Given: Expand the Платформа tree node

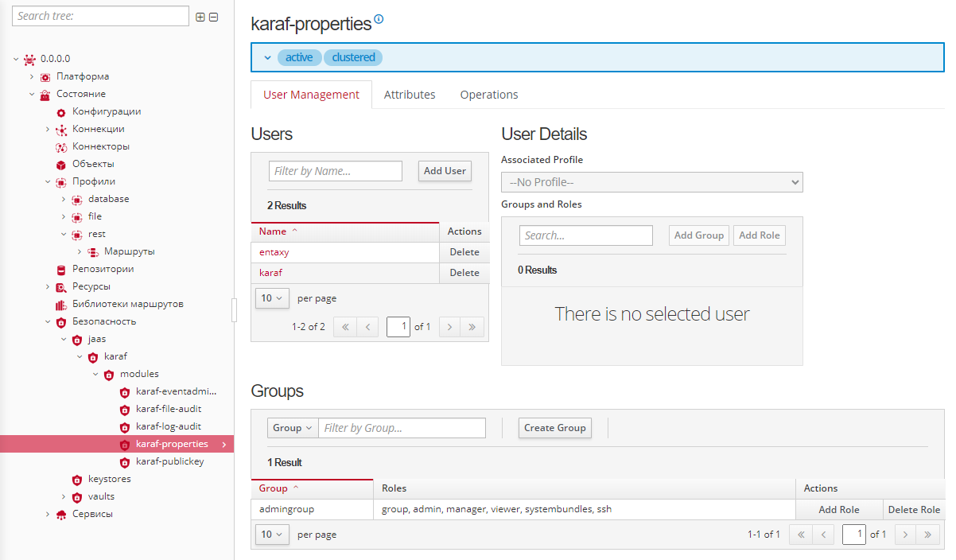Looking at the screenshot, I should (x=32, y=77).
